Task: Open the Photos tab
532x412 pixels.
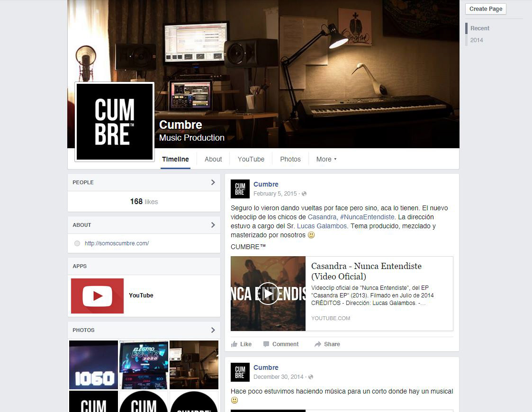Action: coord(290,159)
